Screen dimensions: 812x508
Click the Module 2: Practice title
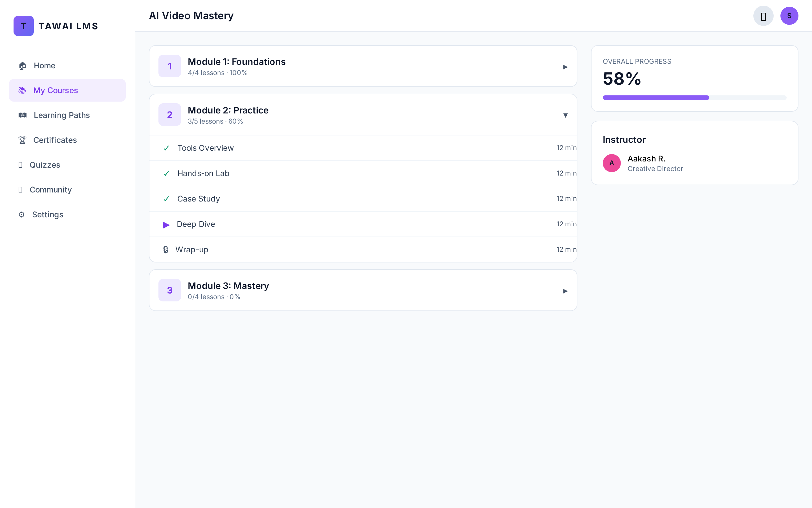[x=228, y=110]
